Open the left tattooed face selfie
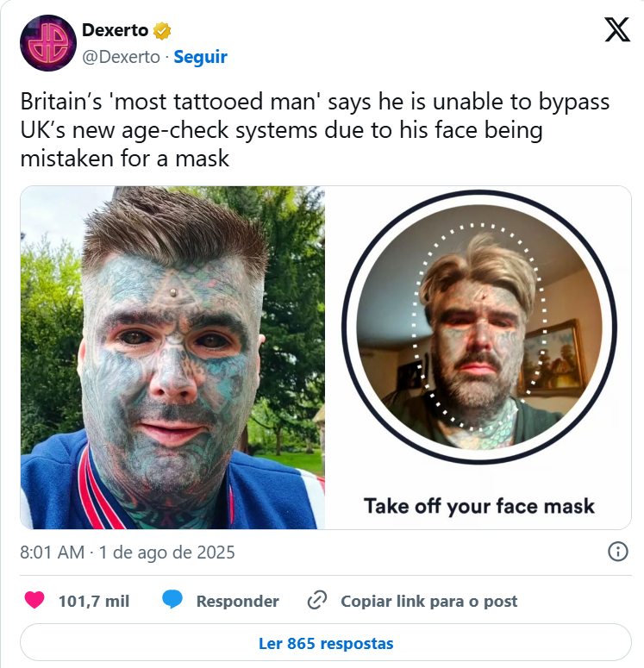Viewport: 644px width, 668px height. click(x=172, y=358)
